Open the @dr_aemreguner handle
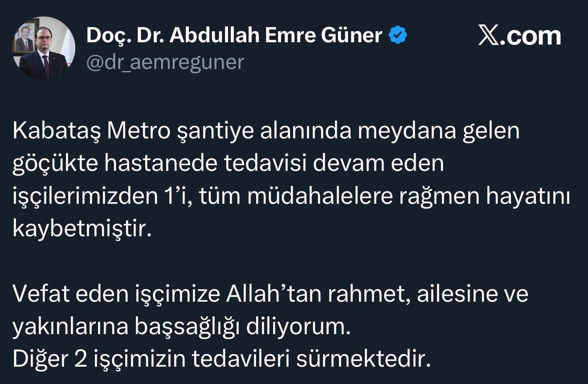Image resolution: width=588 pixels, height=384 pixels. (x=165, y=62)
